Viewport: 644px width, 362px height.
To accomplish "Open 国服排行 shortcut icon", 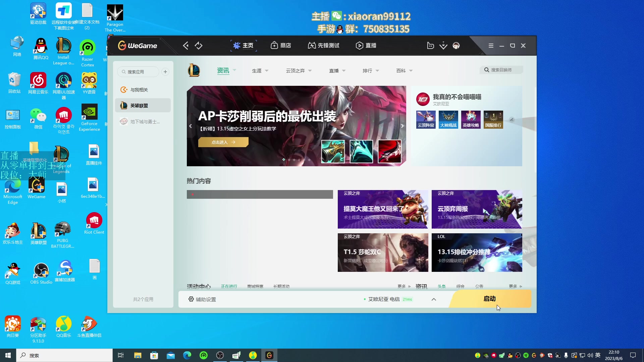I will [493, 120].
